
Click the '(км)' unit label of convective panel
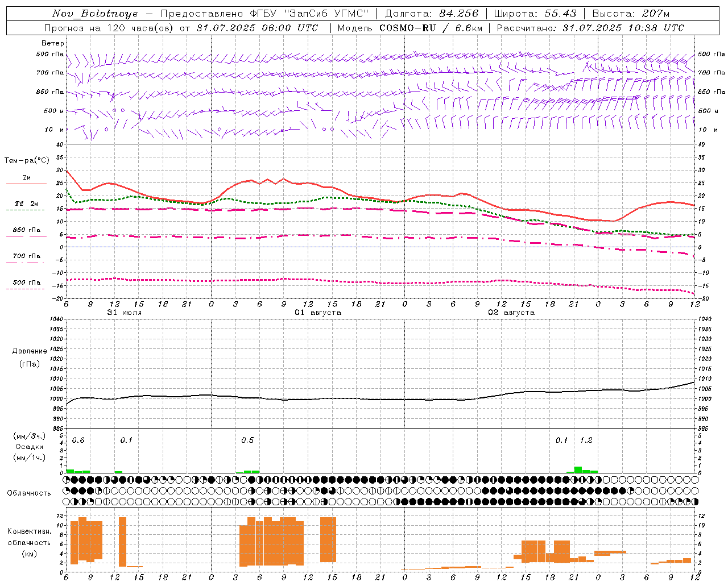29,554
